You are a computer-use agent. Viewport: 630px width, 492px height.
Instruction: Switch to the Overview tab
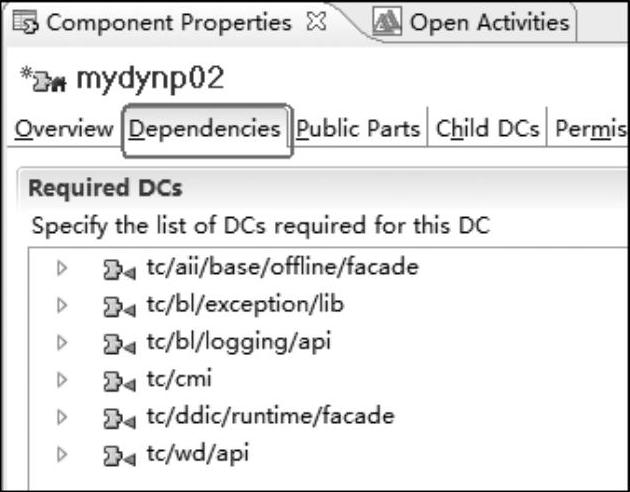(64, 129)
